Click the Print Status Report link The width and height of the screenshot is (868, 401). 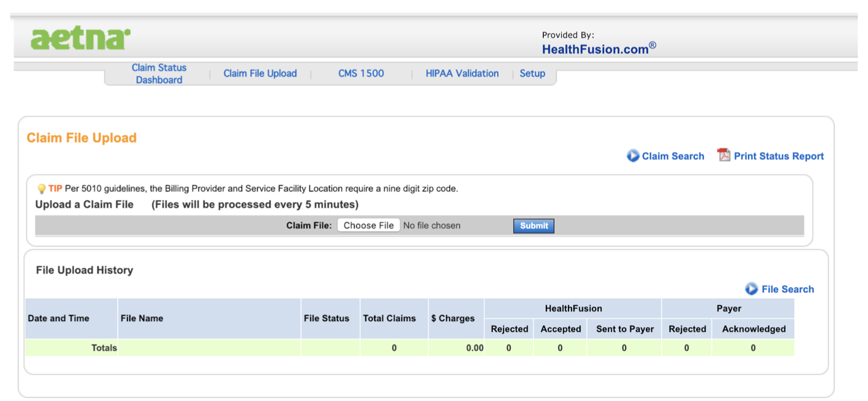pyautogui.click(x=778, y=155)
